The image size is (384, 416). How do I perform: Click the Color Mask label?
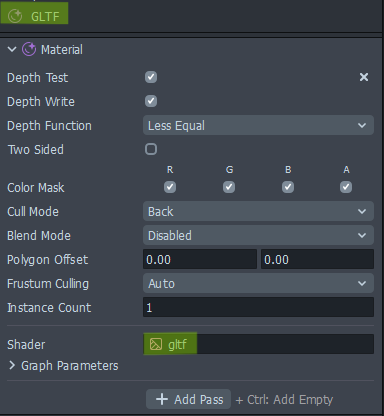point(36,188)
